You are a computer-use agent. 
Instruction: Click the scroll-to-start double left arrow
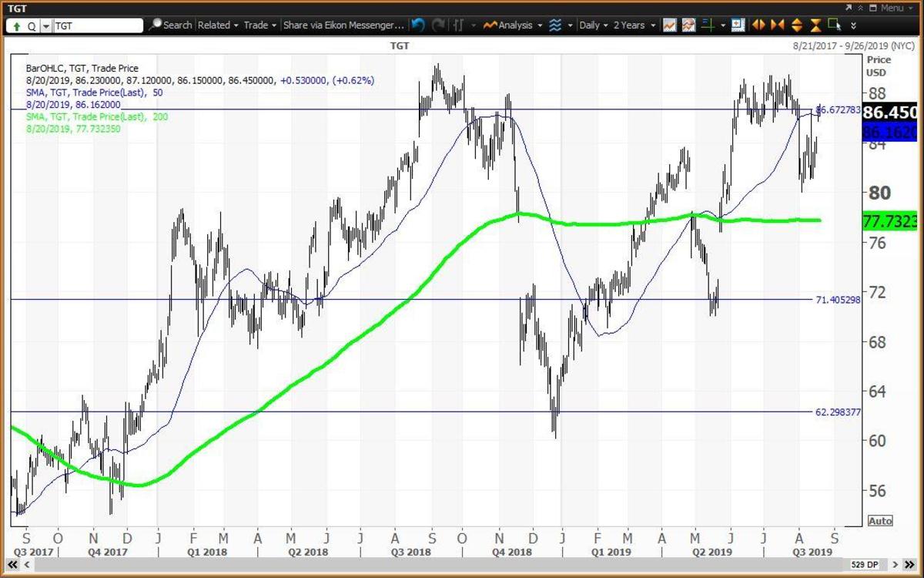coord(12,565)
